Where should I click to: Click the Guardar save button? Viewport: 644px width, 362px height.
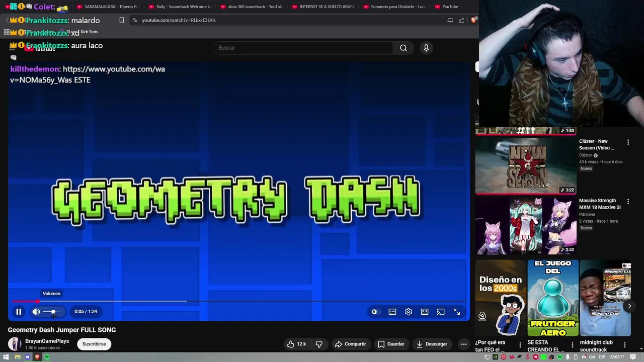click(391, 344)
